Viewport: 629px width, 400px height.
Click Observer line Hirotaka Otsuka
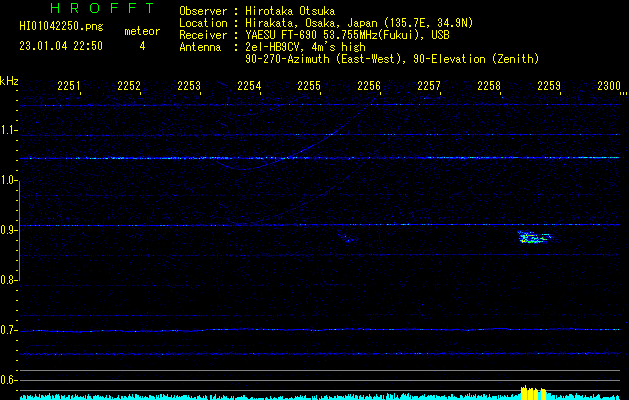click(x=257, y=11)
